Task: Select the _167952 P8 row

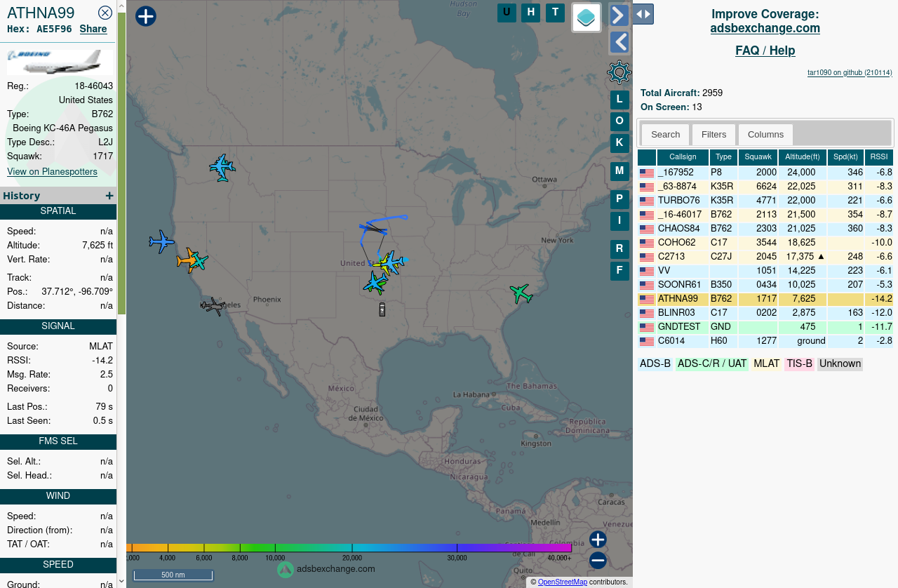Action: click(x=765, y=173)
